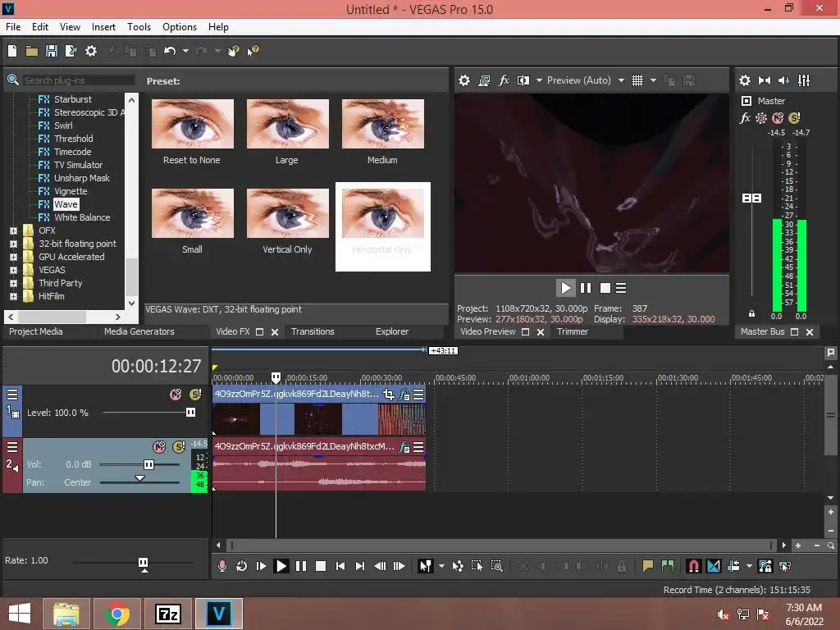The width and height of the screenshot is (840, 630).
Task: Toggle Loop Playback button
Action: 242,566
